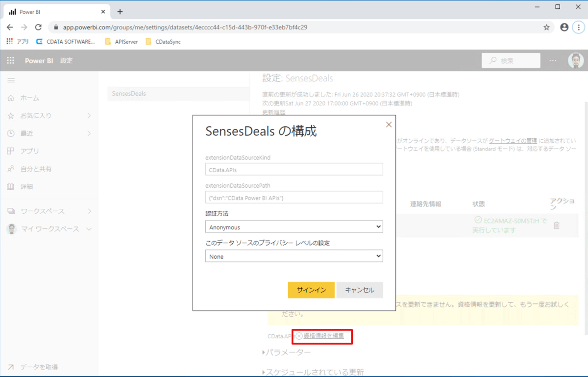Delete gateway with trash icon
588x377 pixels.
tap(557, 226)
